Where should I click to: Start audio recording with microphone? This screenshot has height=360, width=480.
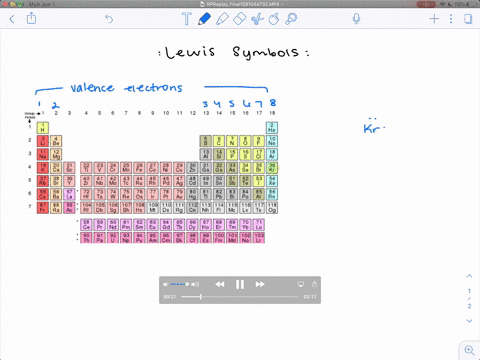356,19
